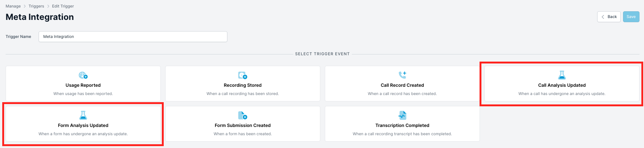This screenshot has height=148, width=644.
Task: Select the Transcription Completed trigger event
Action: pyautogui.click(x=402, y=124)
